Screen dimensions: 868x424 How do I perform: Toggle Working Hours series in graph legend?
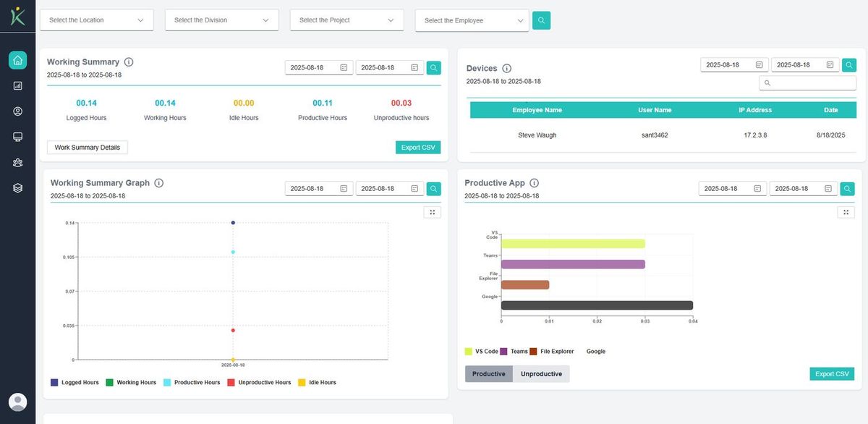[x=131, y=382]
